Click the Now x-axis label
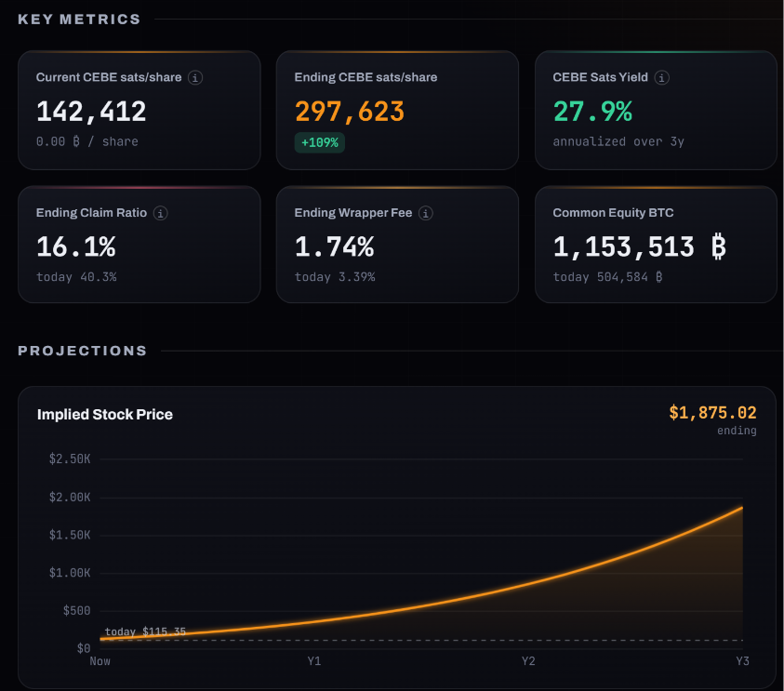784x691 pixels. click(x=100, y=661)
